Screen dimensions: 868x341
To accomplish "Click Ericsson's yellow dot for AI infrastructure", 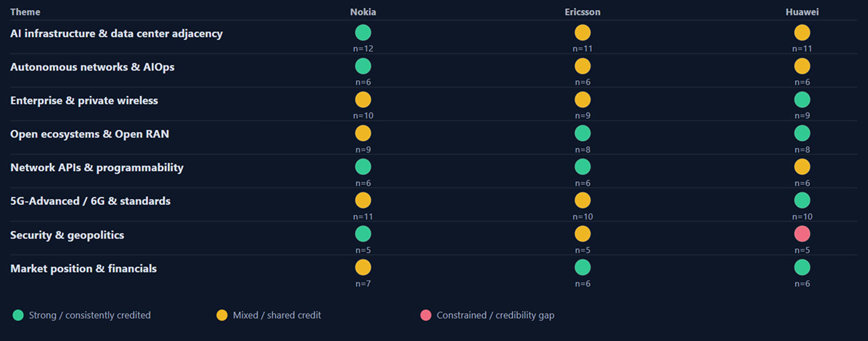I will (x=582, y=32).
